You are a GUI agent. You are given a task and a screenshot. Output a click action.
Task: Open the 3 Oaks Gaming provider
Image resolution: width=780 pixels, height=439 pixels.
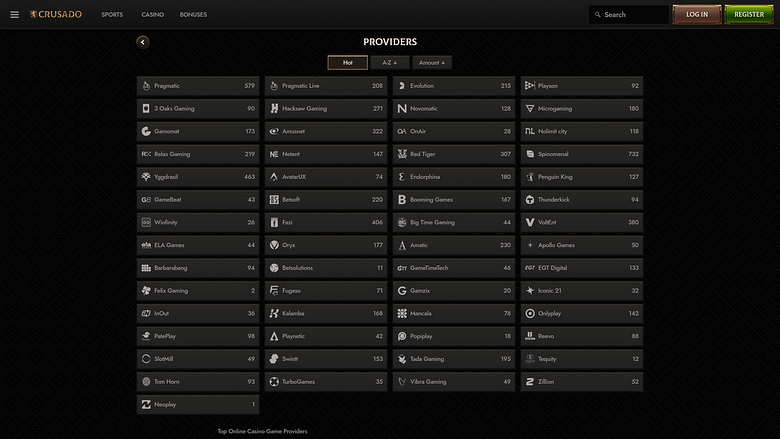(198, 108)
